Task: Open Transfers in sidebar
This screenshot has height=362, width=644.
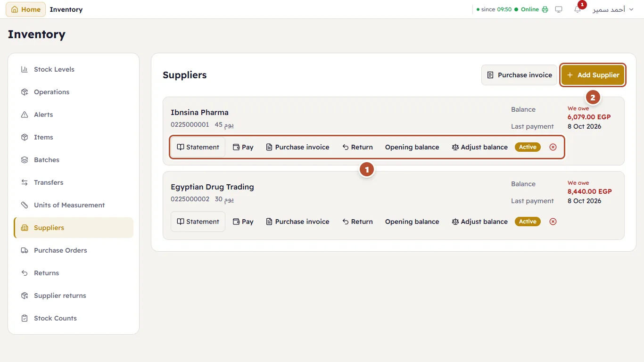Action: coord(74,182)
